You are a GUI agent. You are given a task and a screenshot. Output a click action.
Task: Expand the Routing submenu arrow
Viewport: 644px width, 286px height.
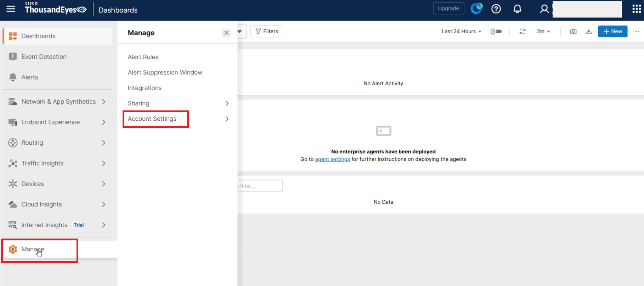click(104, 143)
